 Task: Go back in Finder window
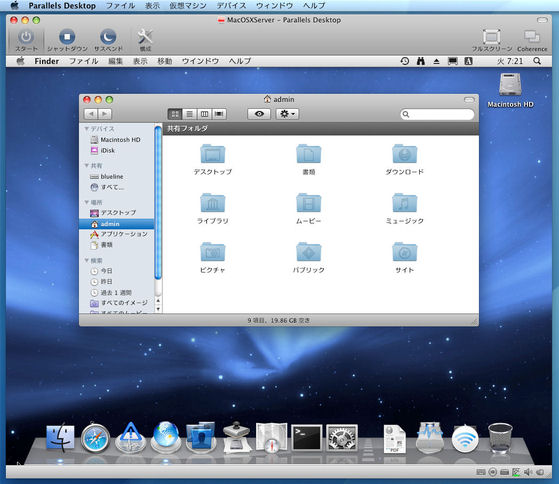point(91,114)
